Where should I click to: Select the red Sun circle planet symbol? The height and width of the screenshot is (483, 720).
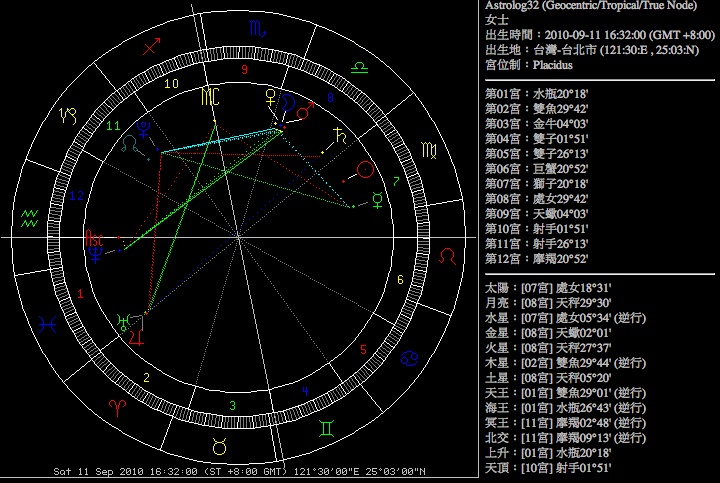point(367,170)
